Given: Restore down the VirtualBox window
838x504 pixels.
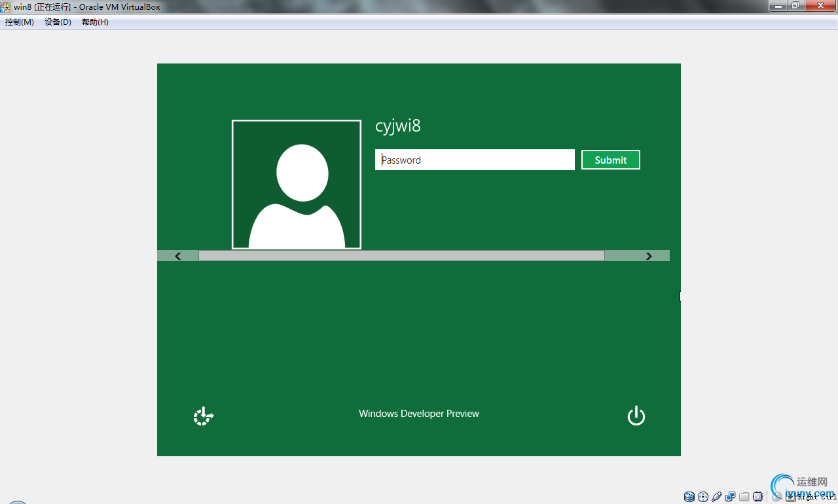Looking at the screenshot, I should tap(795, 6).
